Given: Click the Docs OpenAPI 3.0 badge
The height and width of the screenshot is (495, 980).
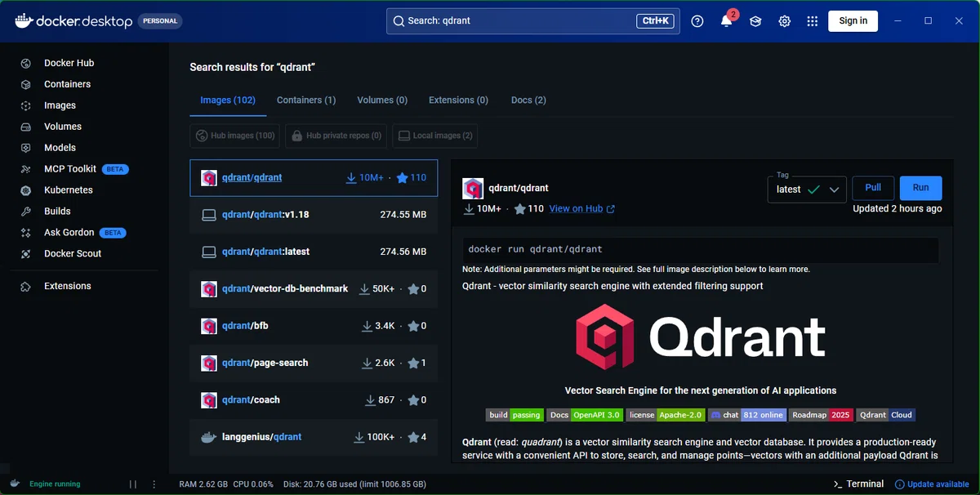Looking at the screenshot, I should point(585,415).
